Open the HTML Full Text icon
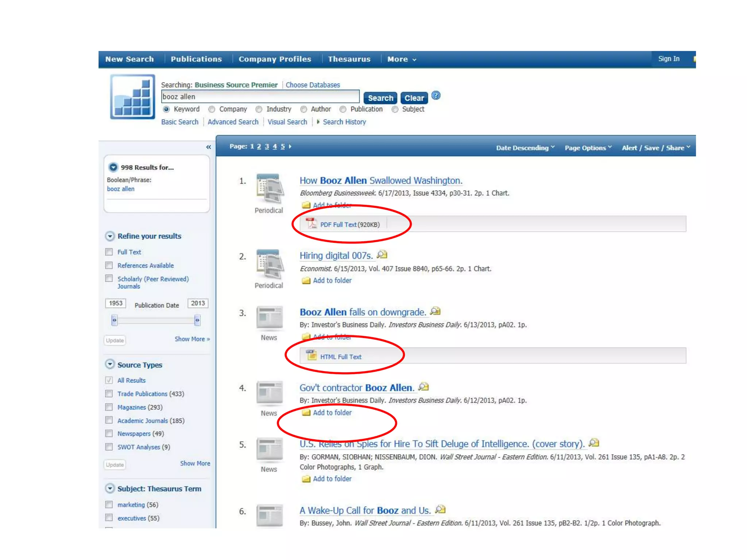The height and width of the screenshot is (560, 747). 311,355
